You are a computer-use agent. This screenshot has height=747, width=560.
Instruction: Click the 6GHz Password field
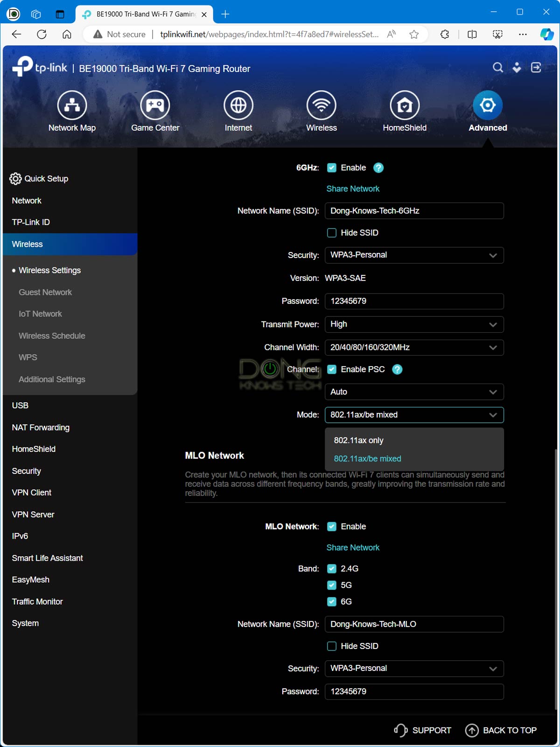pos(414,301)
